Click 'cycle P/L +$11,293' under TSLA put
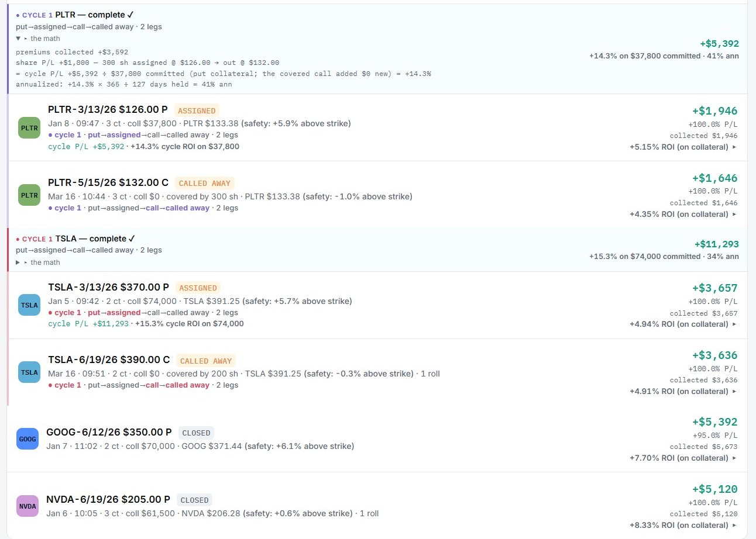Image resolution: width=756 pixels, height=539 pixels. coord(88,324)
